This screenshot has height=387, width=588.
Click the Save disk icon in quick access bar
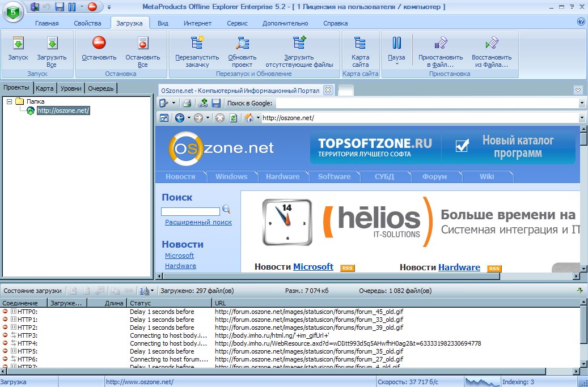pos(59,7)
